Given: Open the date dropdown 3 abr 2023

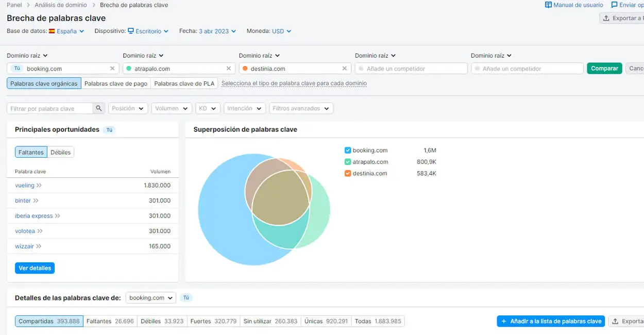Looking at the screenshot, I should [x=217, y=31].
